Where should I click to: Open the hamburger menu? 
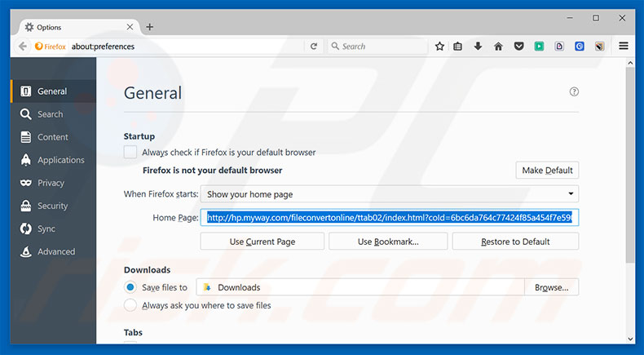click(624, 46)
